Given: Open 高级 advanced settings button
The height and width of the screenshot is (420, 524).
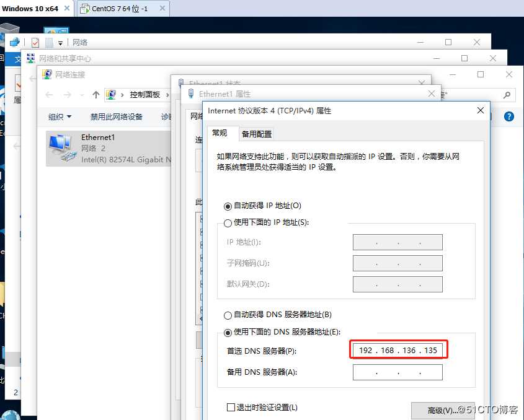Looking at the screenshot, I should coord(443,410).
